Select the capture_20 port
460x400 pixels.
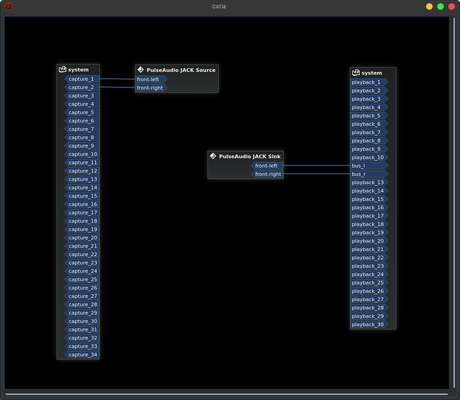coord(82,238)
